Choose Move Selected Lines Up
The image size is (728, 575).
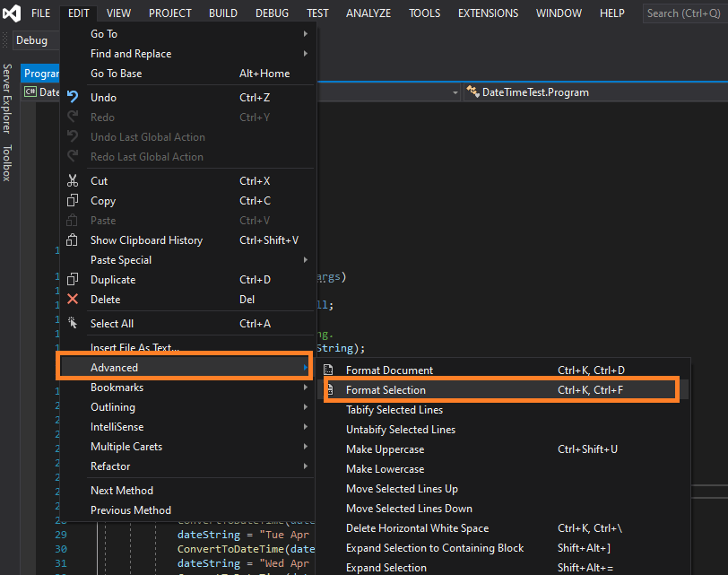tap(503, 489)
